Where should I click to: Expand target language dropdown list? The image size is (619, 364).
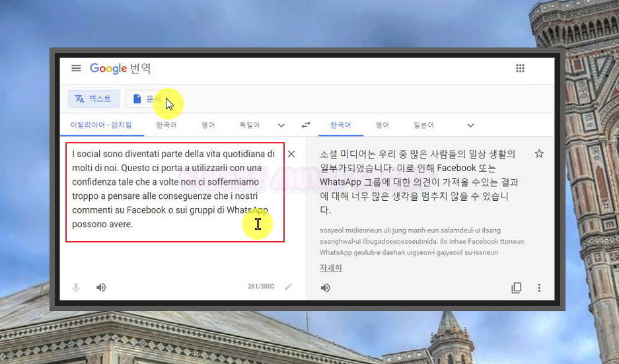[470, 126]
